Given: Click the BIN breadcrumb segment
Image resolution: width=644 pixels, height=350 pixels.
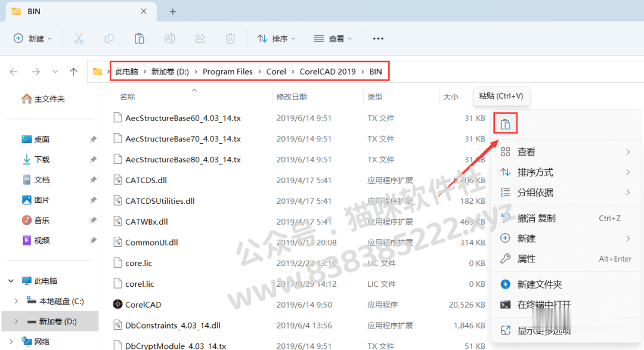Looking at the screenshot, I should pyautogui.click(x=376, y=72).
